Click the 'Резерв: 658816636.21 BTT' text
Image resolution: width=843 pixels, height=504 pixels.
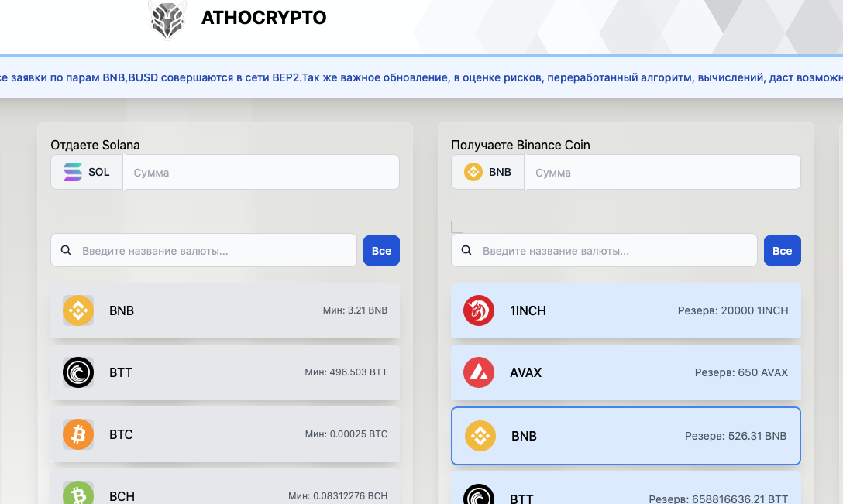pyautogui.click(x=718, y=499)
